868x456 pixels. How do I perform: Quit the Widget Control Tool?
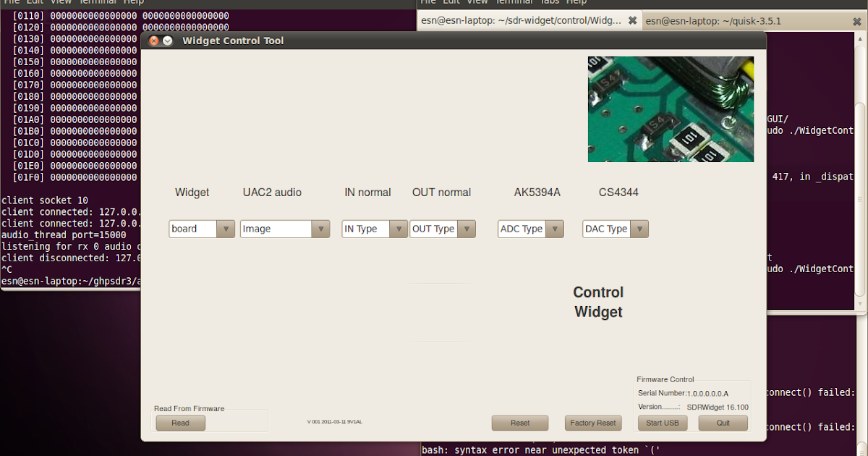pyautogui.click(x=723, y=423)
